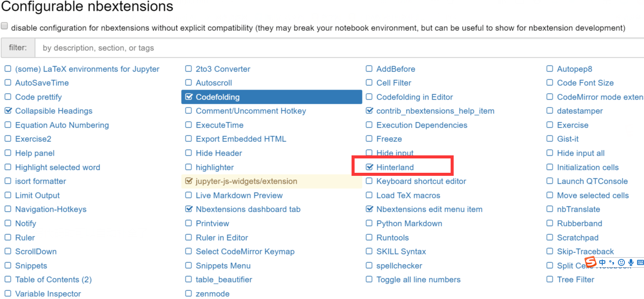The height and width of the screenshot is (299, 644).
Task: Uncheck the Collapsible Headings checkbox
Action: point(8,111)
